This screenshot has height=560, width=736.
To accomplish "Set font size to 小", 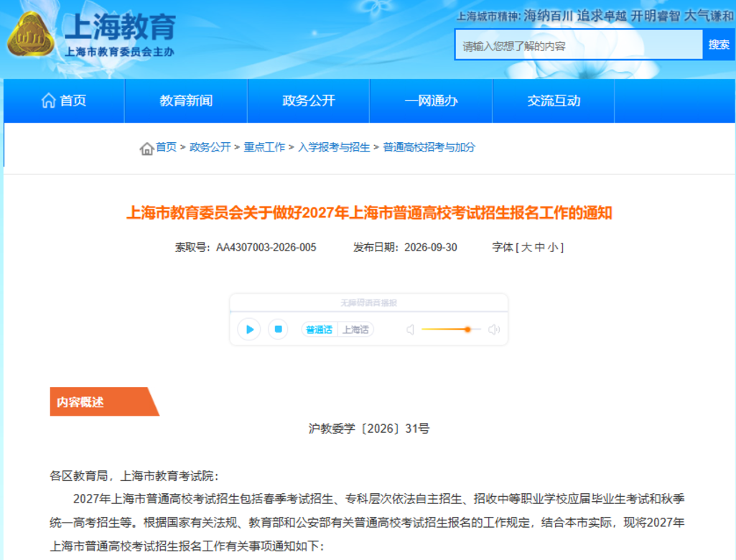I will click(x=552, y=248).
